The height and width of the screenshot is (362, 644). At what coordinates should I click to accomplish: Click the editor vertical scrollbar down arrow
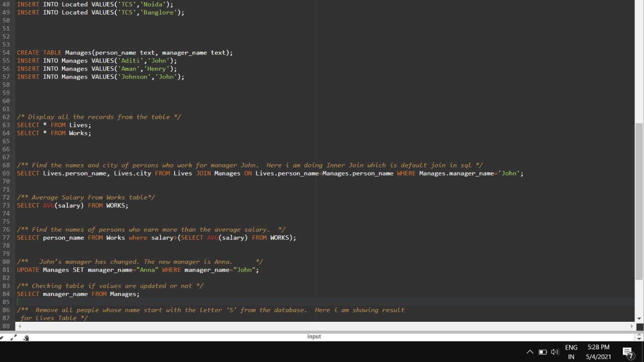639,318
